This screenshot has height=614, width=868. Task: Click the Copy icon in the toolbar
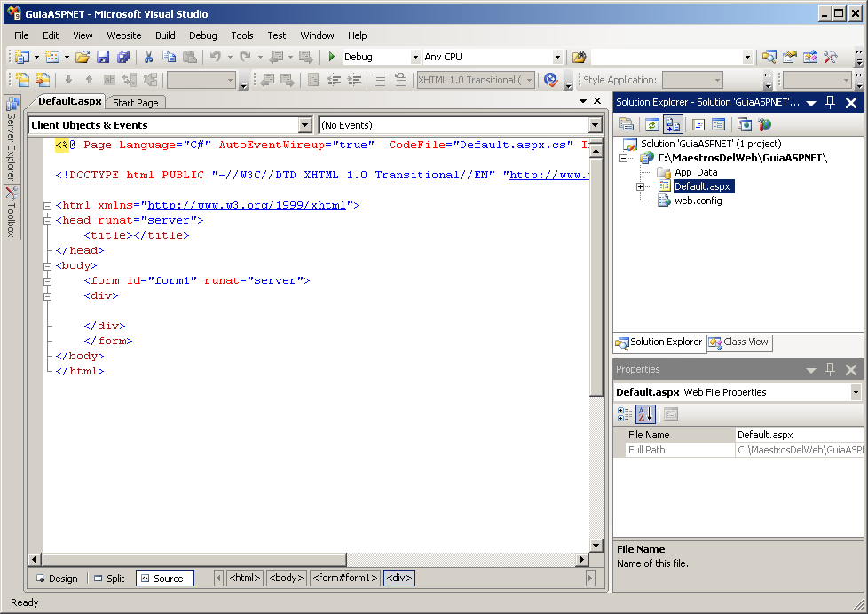point(169,57)
